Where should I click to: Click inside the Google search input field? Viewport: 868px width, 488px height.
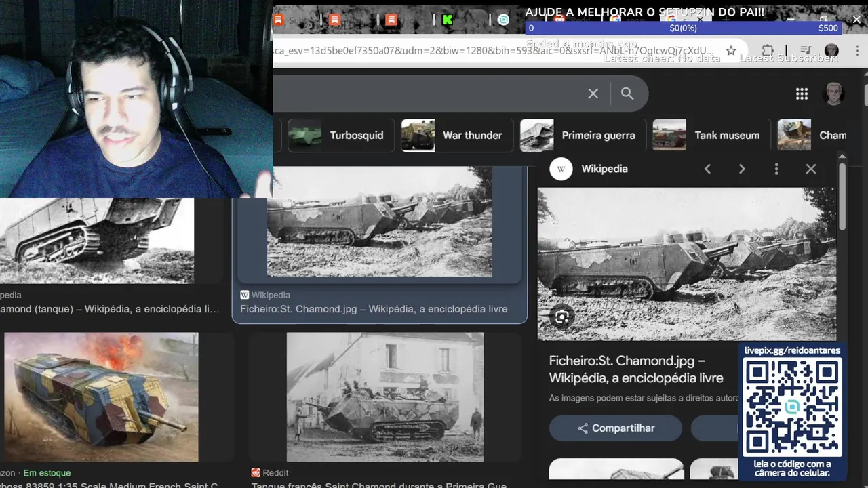pyautogui.click(x=427, y=94)
